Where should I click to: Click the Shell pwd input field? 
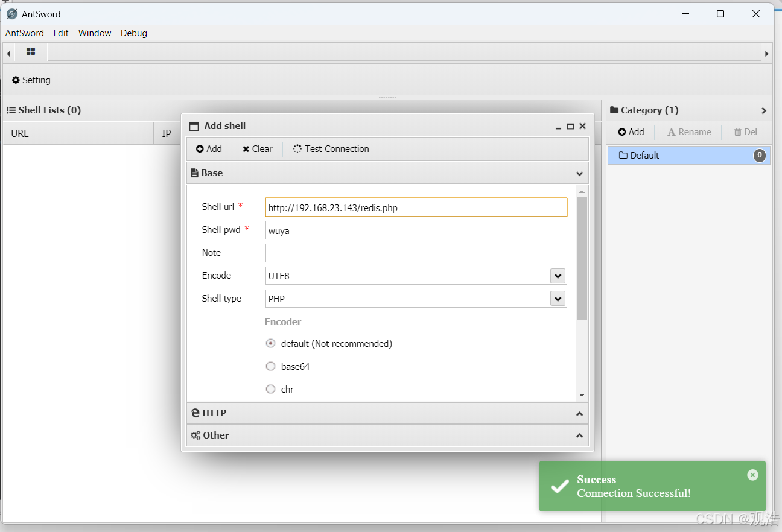click(x=416, y=230)
